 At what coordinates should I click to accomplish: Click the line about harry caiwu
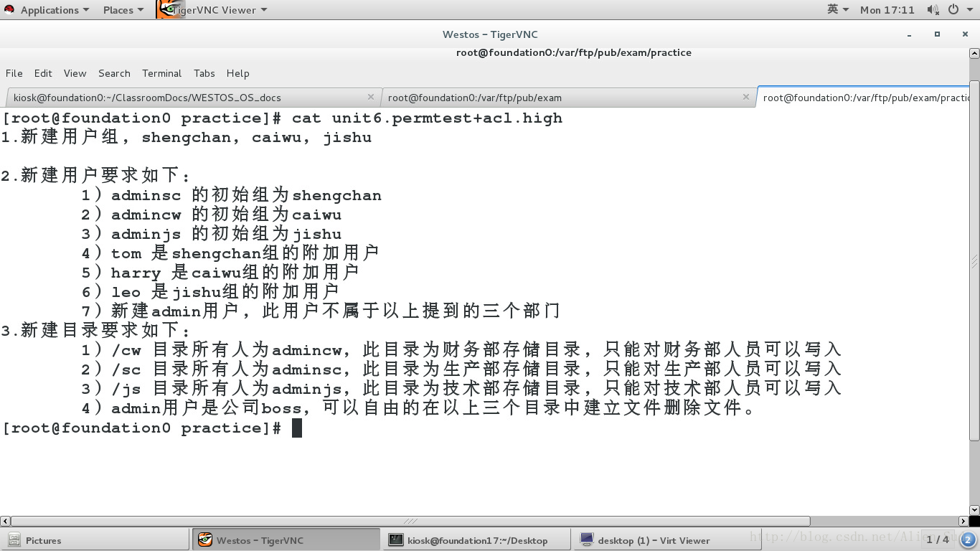click(220, 273)
